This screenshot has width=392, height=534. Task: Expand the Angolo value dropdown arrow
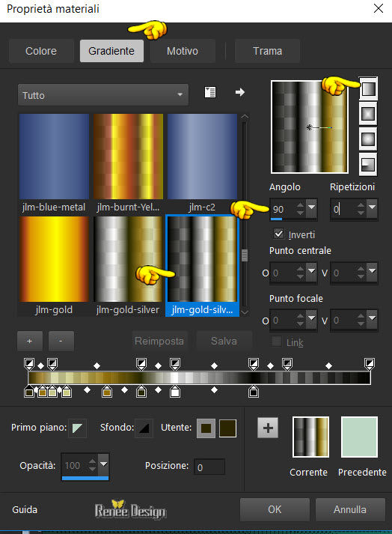[311, 207]
